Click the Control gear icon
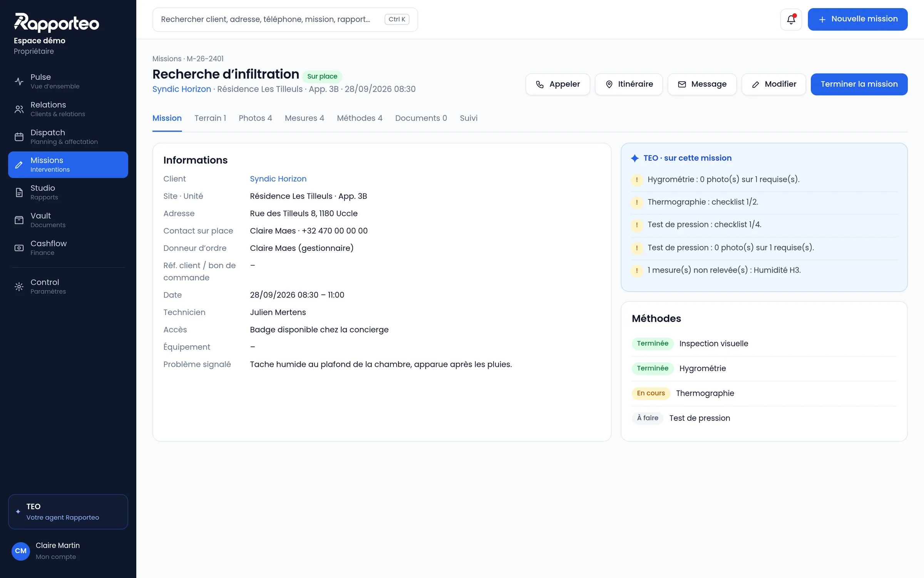The height and width of the screenshot is (578, 924). 19,286
